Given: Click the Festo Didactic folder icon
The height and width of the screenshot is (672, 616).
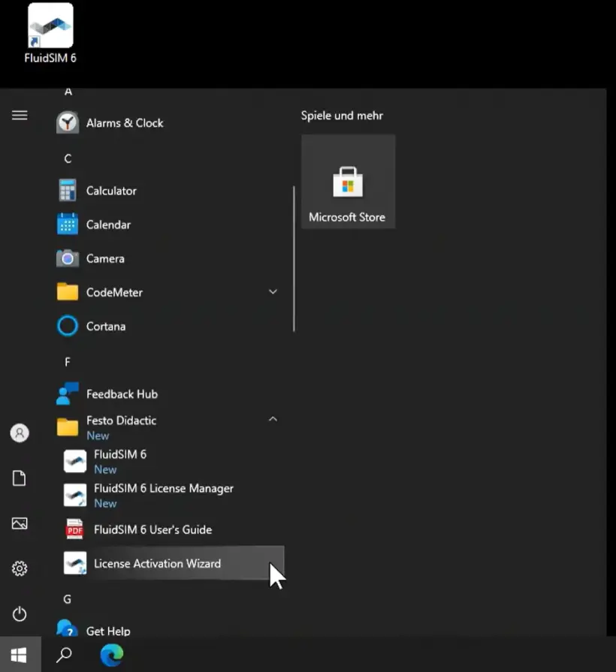Looking at the screenshot, I should coord(68,427).
